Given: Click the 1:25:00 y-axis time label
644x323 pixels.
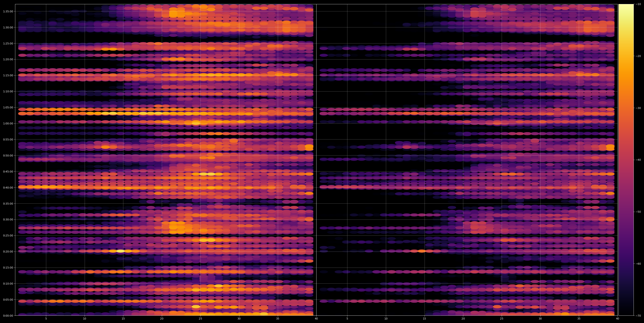Looking at the screenshot, I should [8, 43].
